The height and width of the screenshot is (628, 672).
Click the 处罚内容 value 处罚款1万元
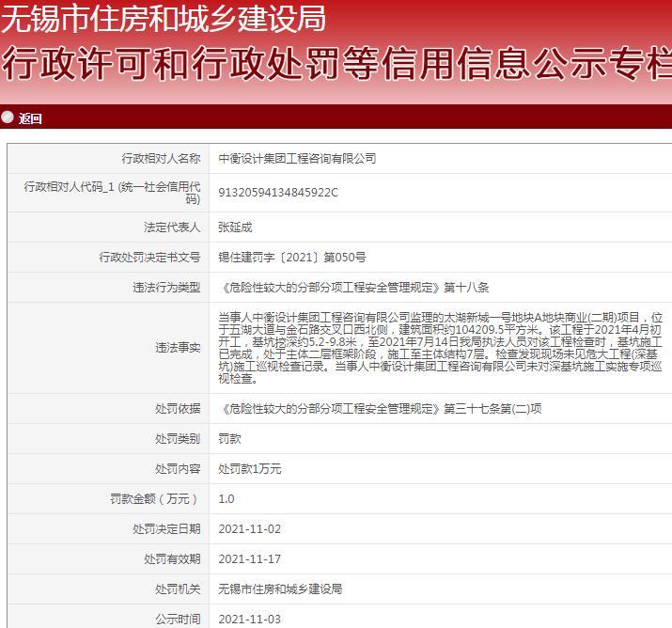[x=250, y=468]
